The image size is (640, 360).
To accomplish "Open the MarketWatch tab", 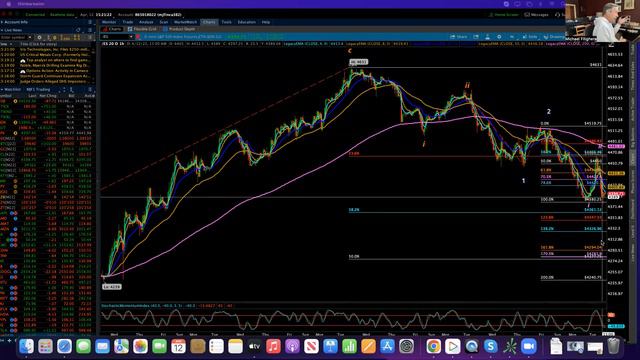I will point(186,22).
